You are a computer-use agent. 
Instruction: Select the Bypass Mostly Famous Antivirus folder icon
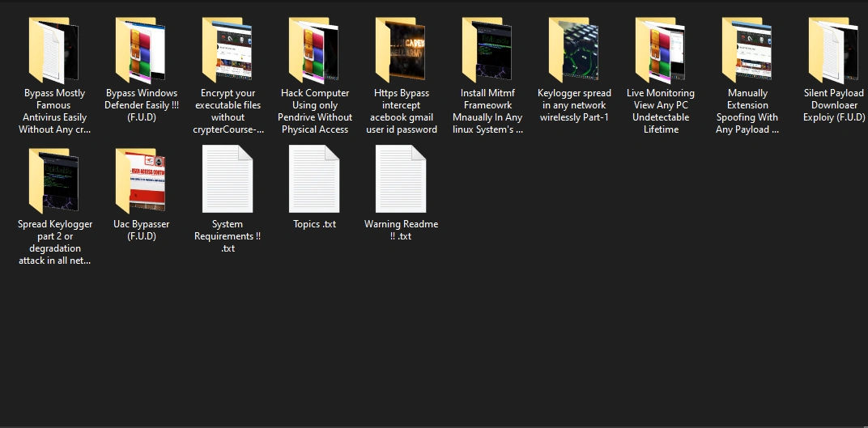pyautogui.click(x=54, y=50)
